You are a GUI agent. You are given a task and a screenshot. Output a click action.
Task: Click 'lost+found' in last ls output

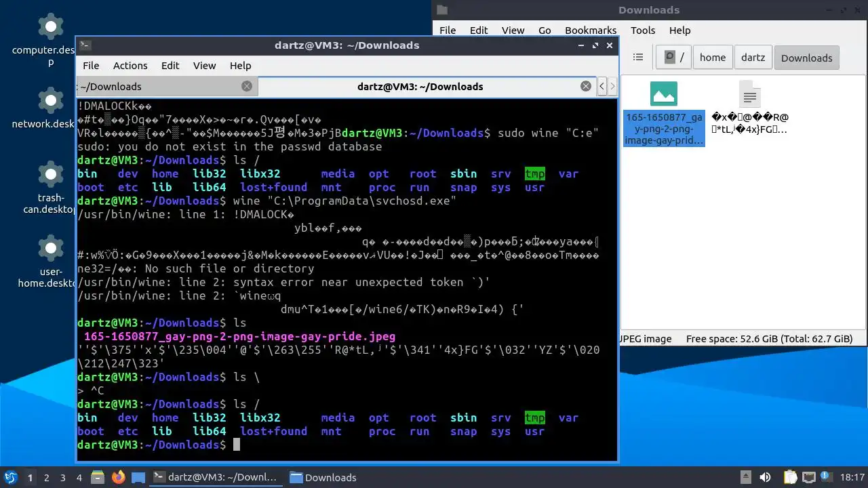[x=273, y=431]
